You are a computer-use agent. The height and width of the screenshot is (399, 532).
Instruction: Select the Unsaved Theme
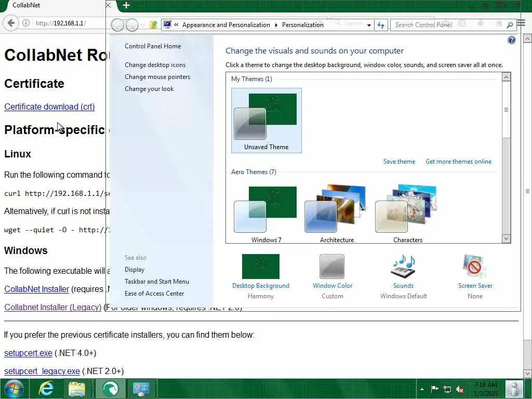(x=267, y=121)
